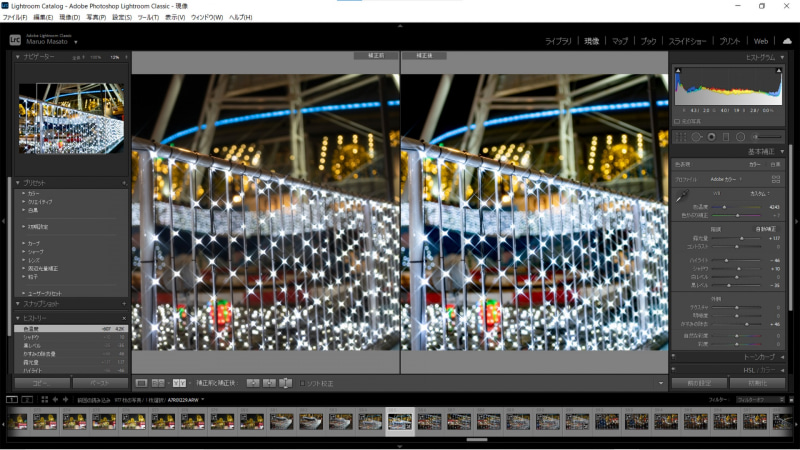Viewport: 800px width, 450px height.
Task: Click the Previous settings button
Action: coord(699,383)
